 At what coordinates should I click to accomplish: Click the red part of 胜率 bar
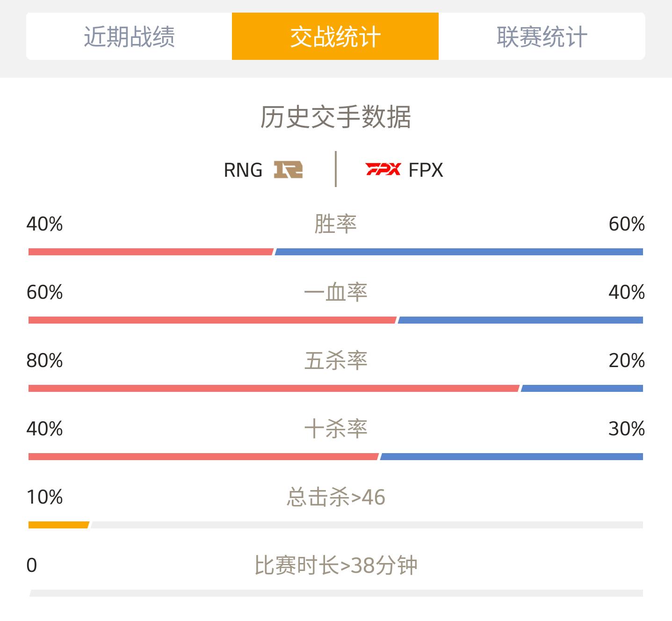151,252
